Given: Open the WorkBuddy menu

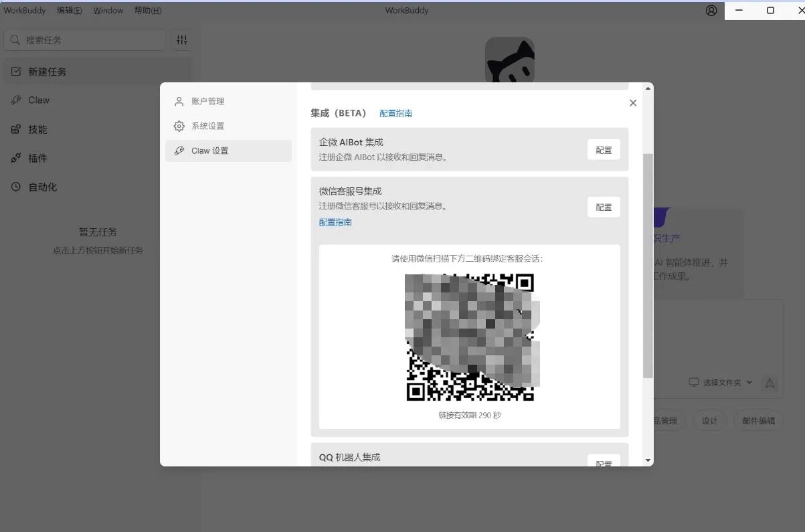Looking at the screenshot, I should 24,10.
